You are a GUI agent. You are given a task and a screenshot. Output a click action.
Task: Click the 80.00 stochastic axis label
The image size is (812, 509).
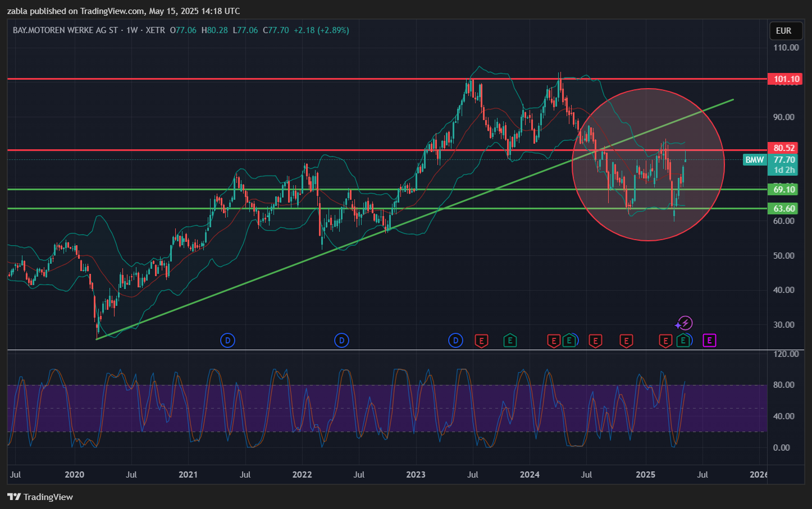(x=784, y=385)
